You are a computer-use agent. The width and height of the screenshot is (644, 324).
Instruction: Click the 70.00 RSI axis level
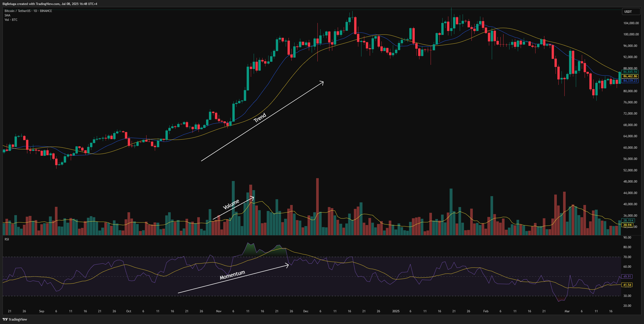pos(627,257)
